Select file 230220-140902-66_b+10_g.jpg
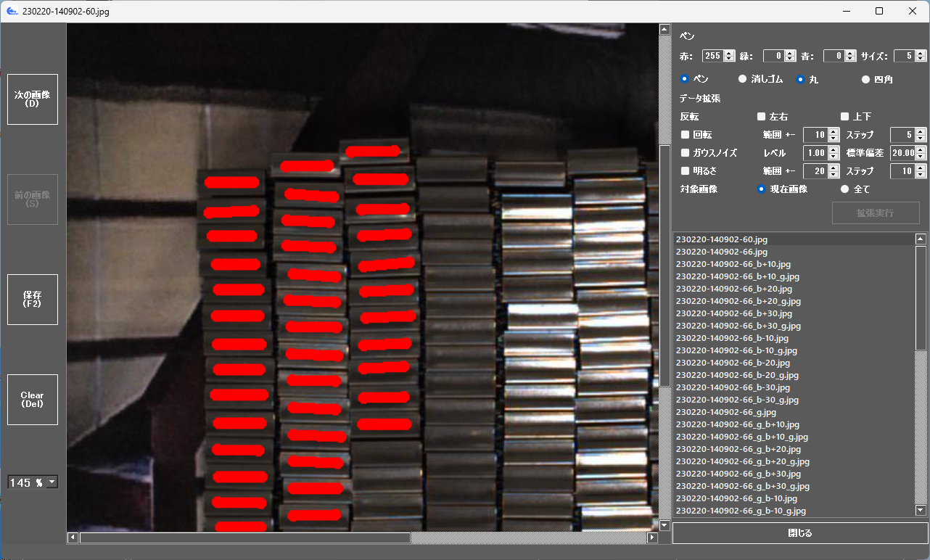The width and height of the screenshot is (930, 560). tap(794, 276)
